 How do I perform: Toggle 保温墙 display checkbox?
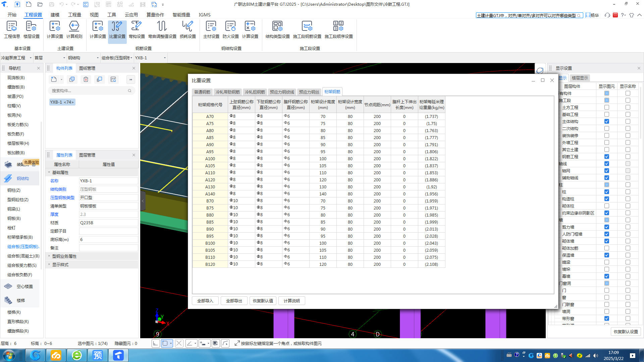coord(607,255)
